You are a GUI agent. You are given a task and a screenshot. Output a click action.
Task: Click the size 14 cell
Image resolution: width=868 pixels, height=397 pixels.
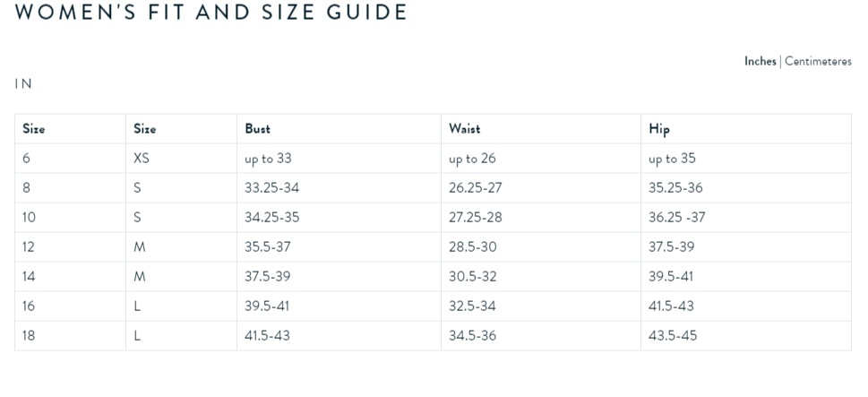coord(29,276)
